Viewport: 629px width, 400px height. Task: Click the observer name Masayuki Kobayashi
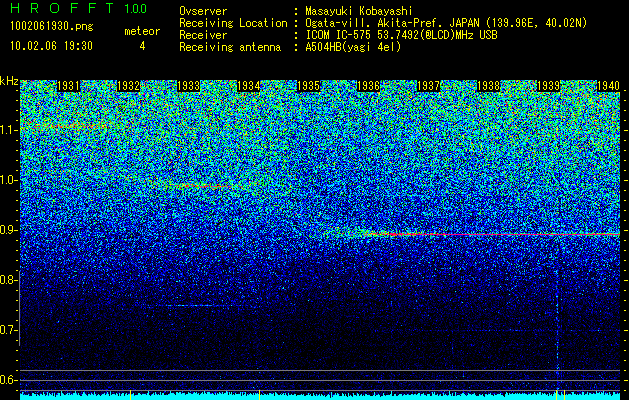359,11
